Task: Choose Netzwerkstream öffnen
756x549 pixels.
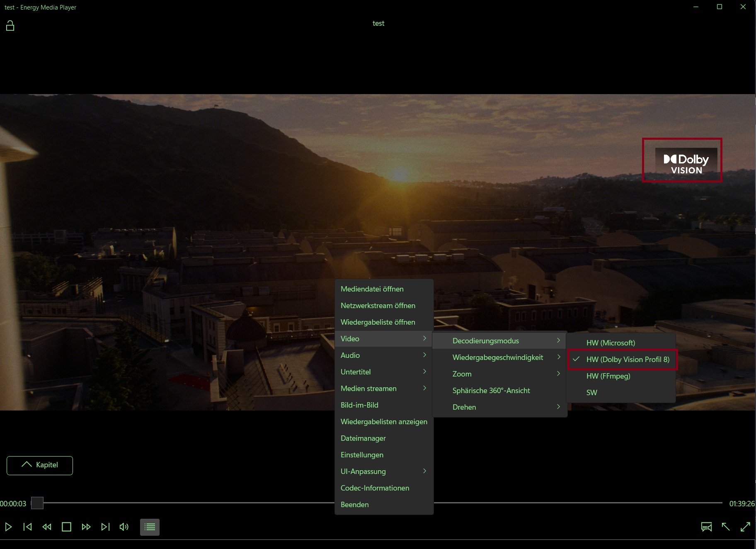Action: coord(384,306)
